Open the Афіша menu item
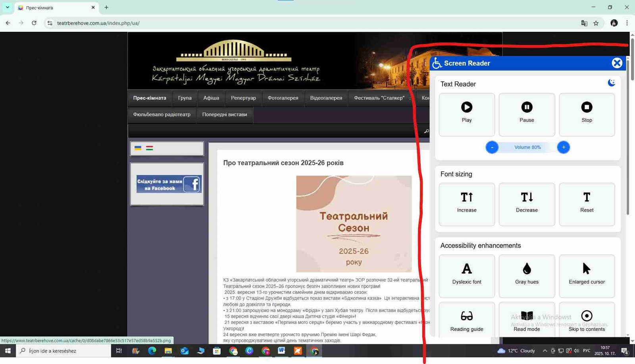Image resolution: width=635 pixels, height=364 pixels. pyautogui.click(x=211, y=98)
